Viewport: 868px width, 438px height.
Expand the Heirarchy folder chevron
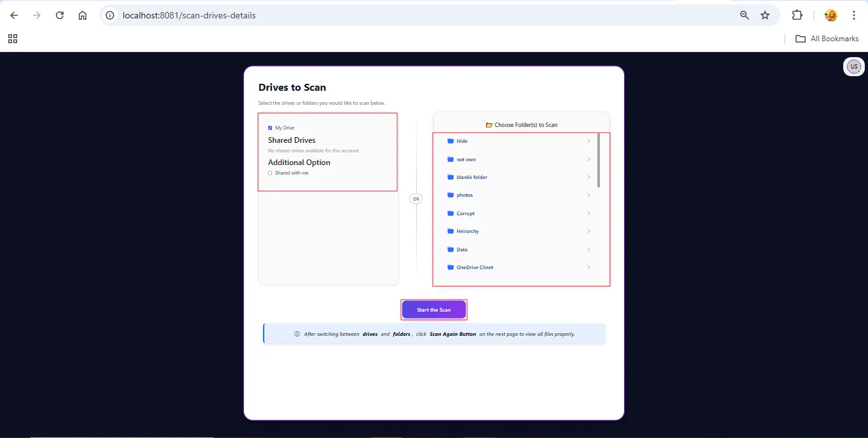pos(588,231)
